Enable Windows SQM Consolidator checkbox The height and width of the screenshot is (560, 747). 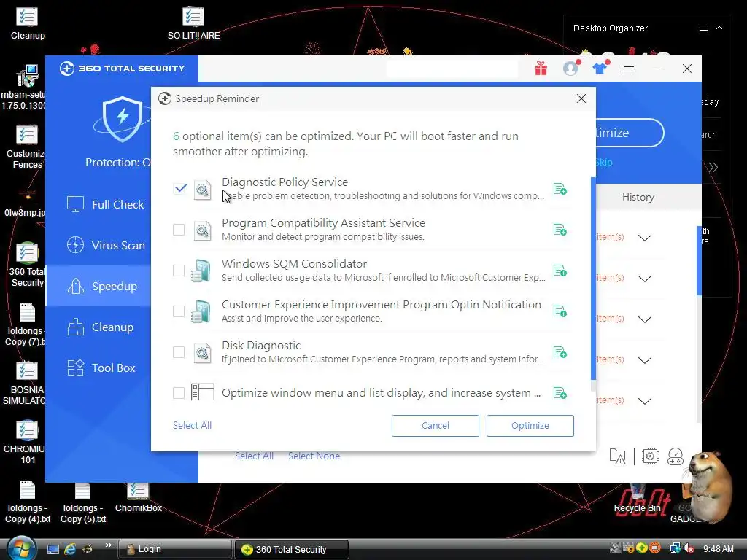179,271
